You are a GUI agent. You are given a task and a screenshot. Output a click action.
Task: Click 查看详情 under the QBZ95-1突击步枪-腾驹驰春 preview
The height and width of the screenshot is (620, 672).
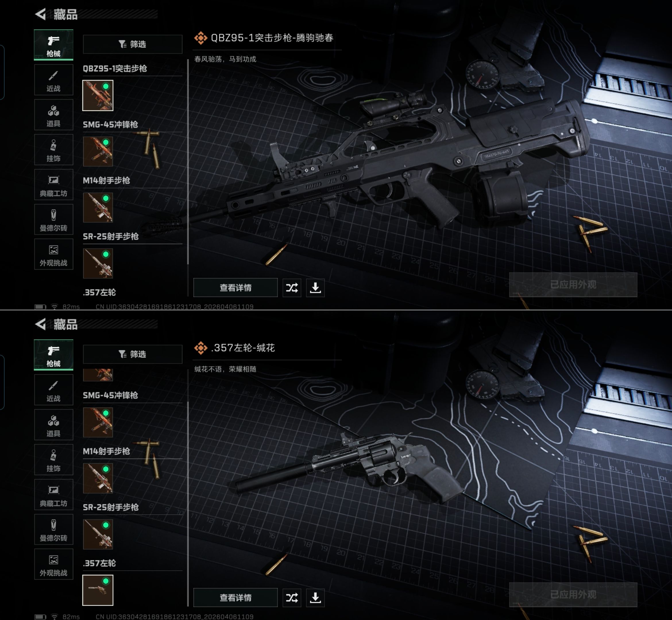(235, 288)
